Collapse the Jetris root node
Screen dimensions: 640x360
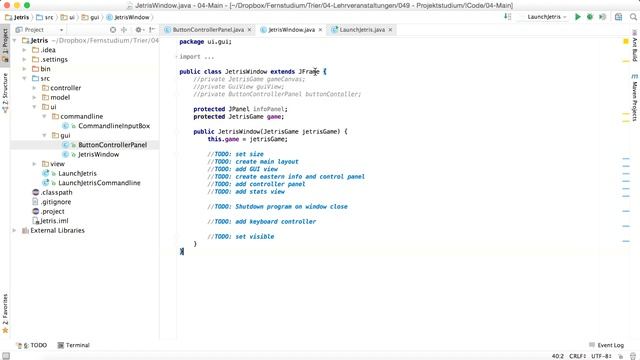(15, 40)
